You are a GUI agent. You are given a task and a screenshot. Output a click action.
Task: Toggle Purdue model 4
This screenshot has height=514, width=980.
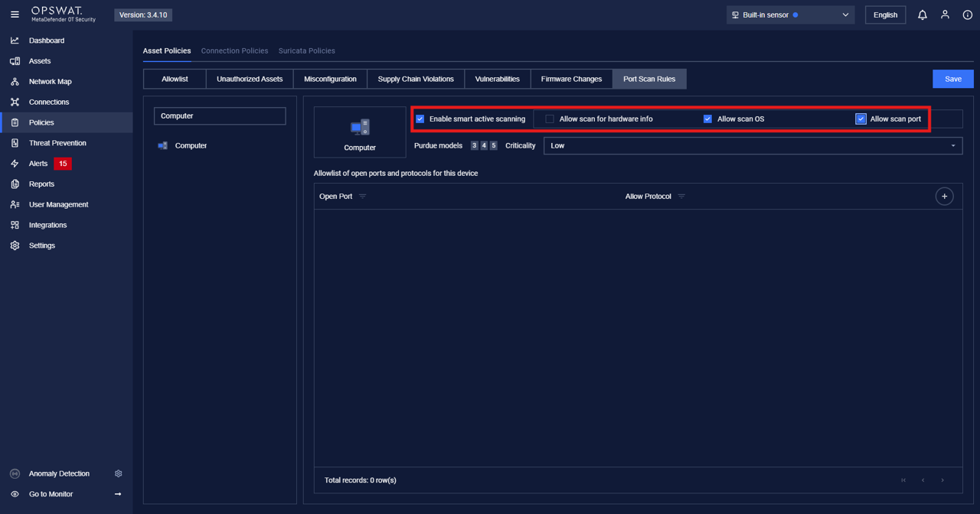point(484,145)
